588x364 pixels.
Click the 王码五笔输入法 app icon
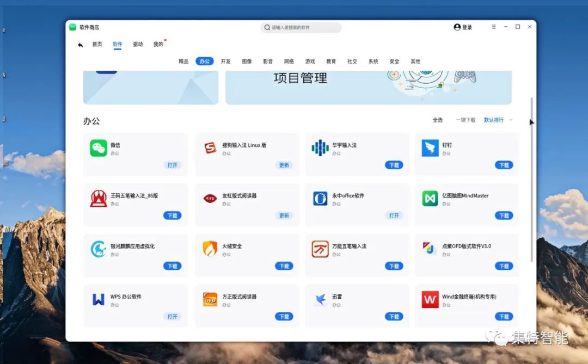[x=98, y=199]
